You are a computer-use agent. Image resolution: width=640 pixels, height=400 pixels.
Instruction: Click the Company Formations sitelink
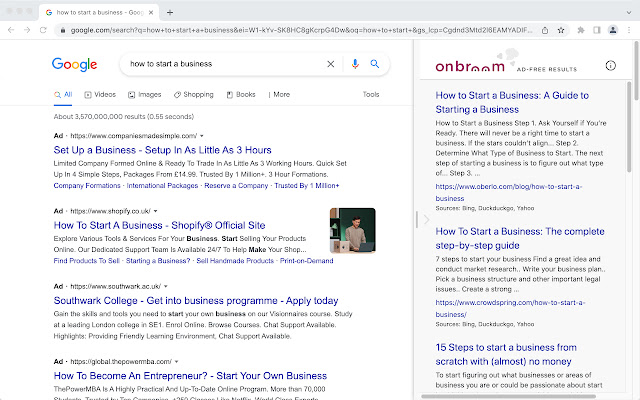(87, 186)
